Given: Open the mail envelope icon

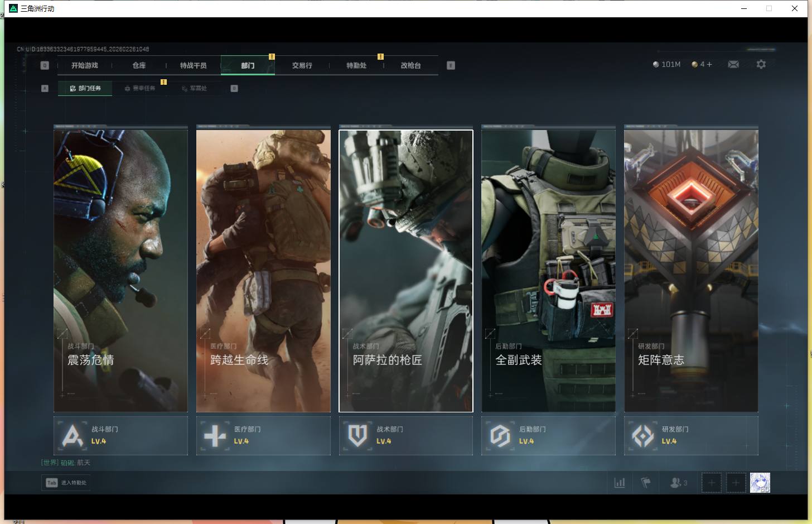Looking at the screenshot, I should 733,65.
